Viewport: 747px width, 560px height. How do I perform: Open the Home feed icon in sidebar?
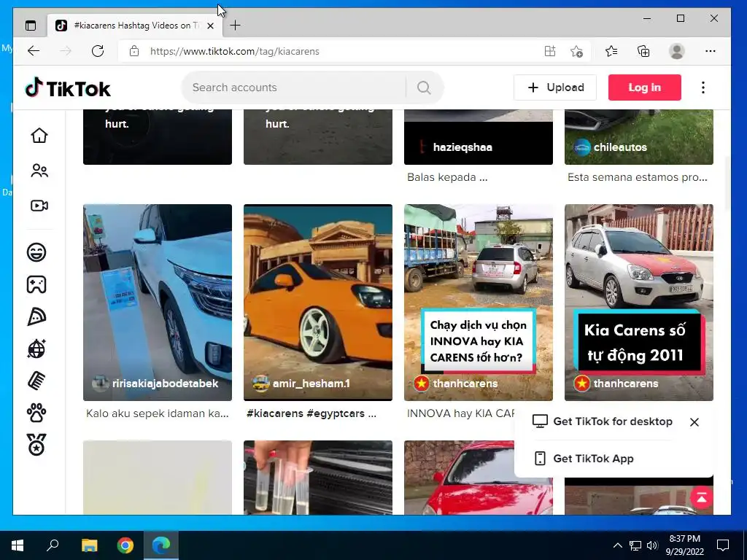coord(39,136)
